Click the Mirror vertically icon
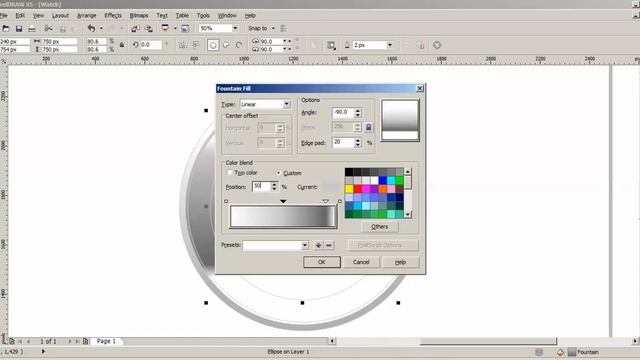The width and height of the screenshot is (640, 360). pyautogui.click(x=196, y=45)
